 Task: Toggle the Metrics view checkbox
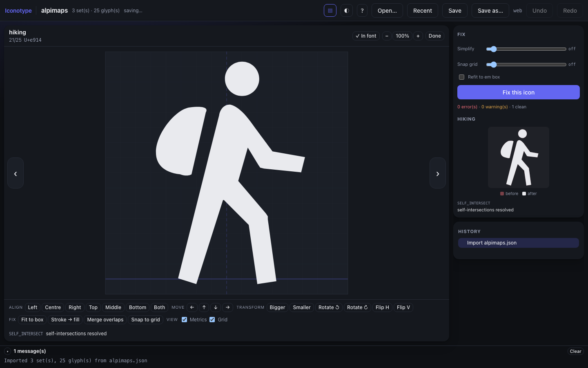pos(185,320)
